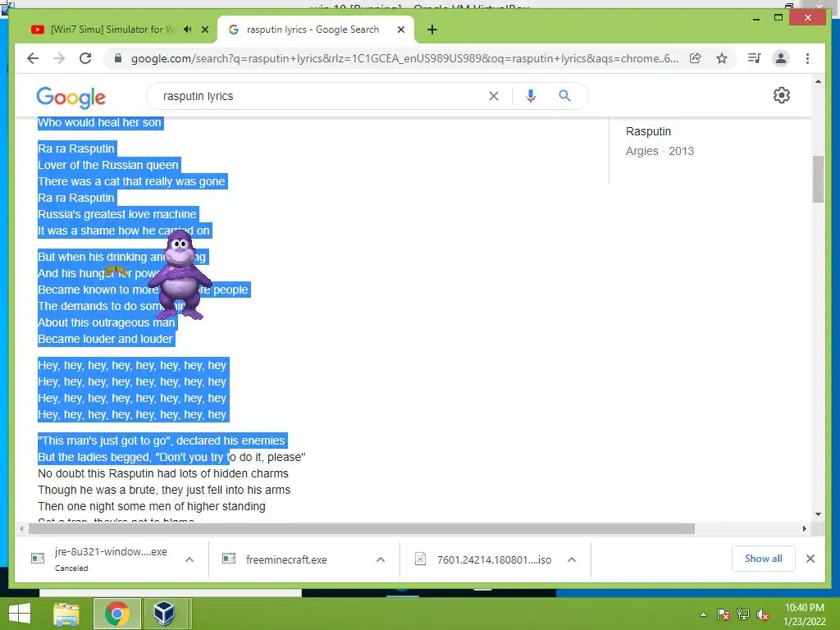Open the media controls icon
This screenshot has height=630, width=840.
coord(755,58)
